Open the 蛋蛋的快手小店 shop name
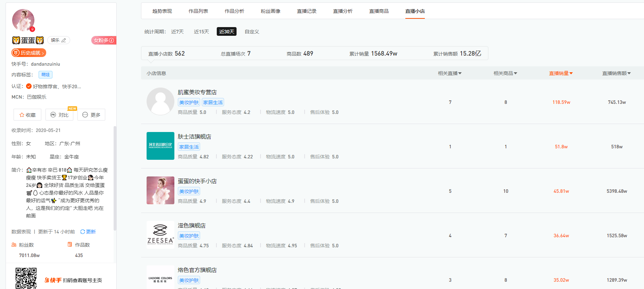The image size is (644, 289). (197, 181)
